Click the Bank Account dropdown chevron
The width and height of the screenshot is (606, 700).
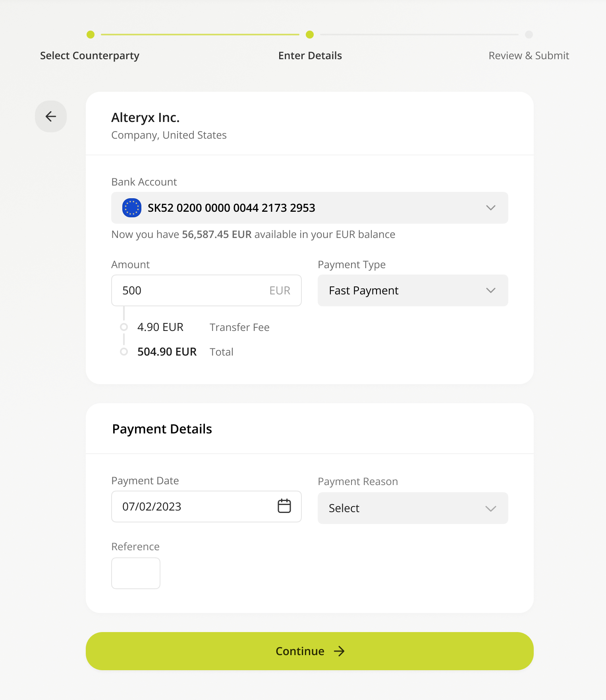pyautogui.click(x=491, y=208)
